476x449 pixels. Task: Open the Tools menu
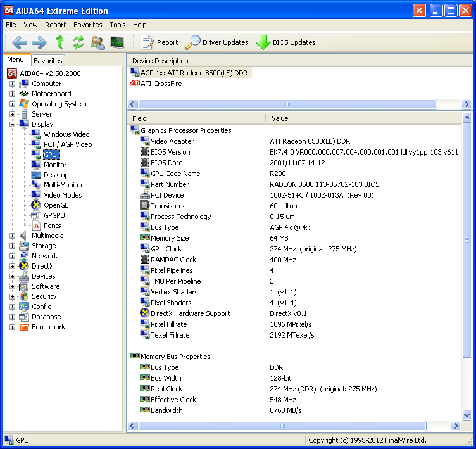tap(118, 25)
